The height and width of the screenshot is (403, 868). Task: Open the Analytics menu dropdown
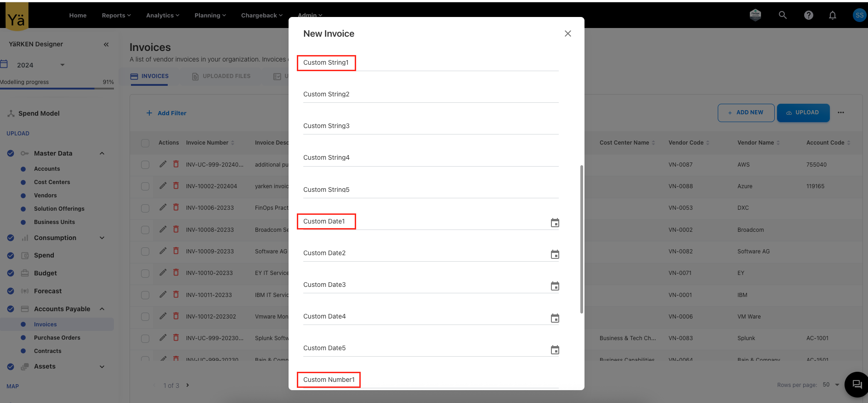pos(163,15)
